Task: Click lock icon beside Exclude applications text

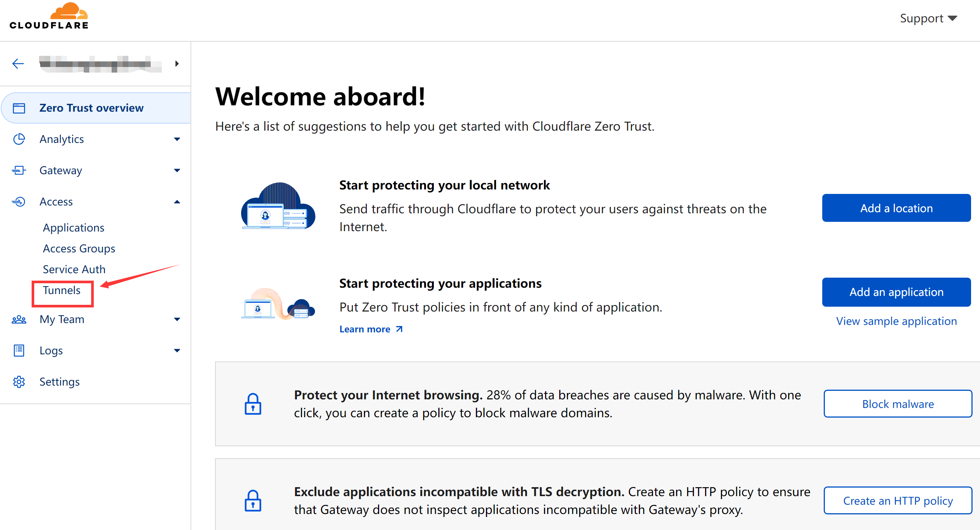Action: [x=253, y=500]
